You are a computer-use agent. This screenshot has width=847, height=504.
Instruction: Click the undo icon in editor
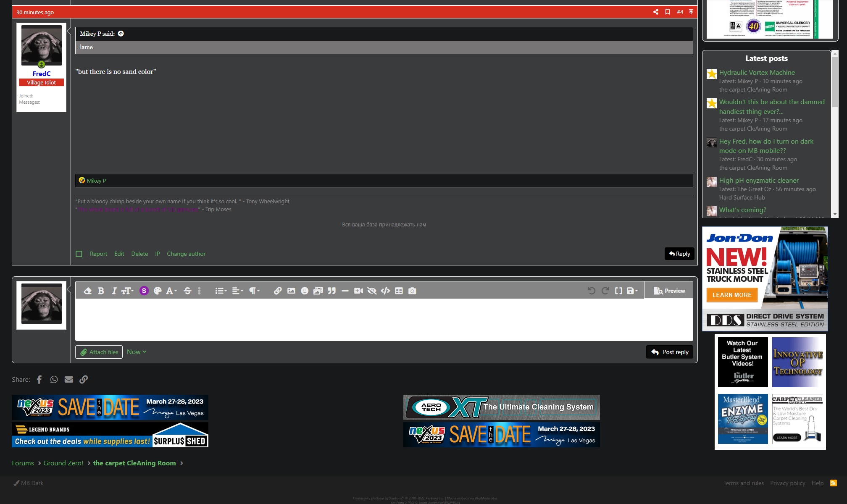591,291
